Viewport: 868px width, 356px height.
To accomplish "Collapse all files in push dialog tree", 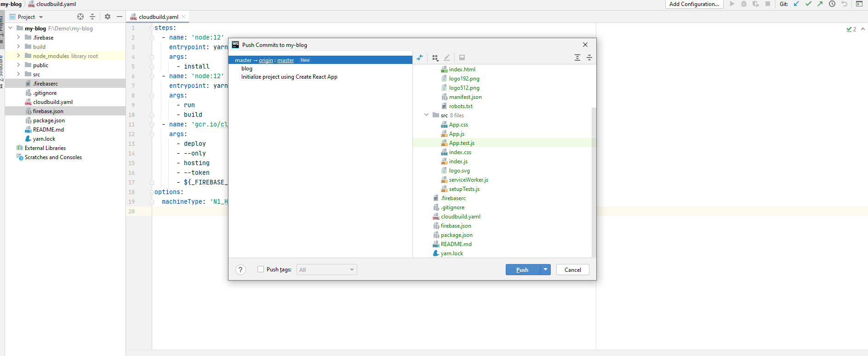I will coord(589,57).
